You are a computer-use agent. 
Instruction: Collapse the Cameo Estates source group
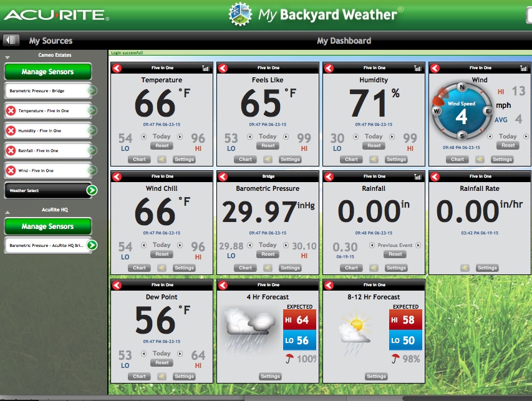click(x=7, y=57)
